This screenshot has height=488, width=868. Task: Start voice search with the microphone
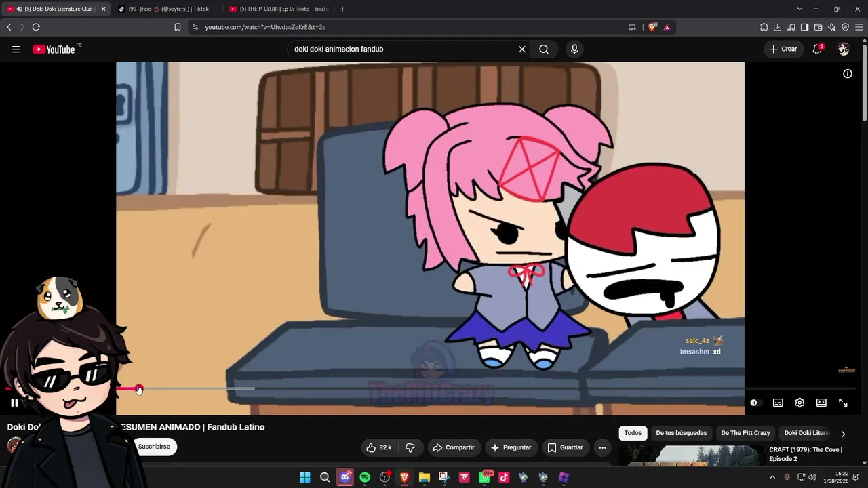pyautogui.click(x=574, y=49)
